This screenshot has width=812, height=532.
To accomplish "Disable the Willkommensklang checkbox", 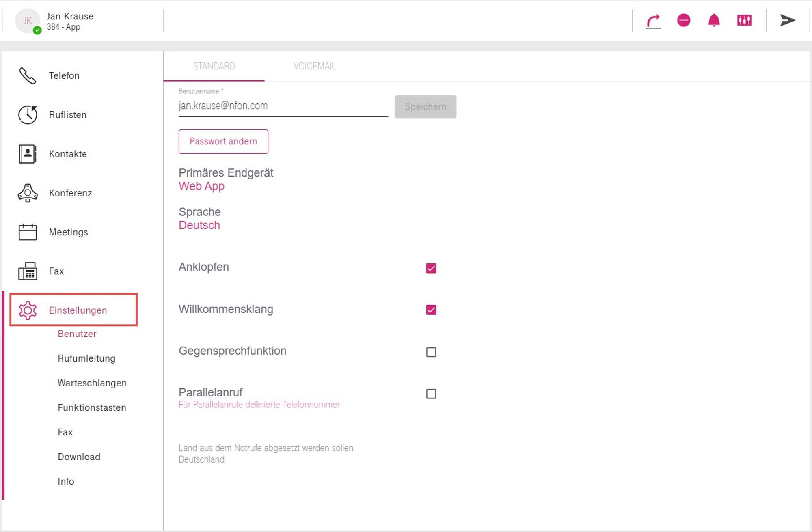I will pos(431,310).
